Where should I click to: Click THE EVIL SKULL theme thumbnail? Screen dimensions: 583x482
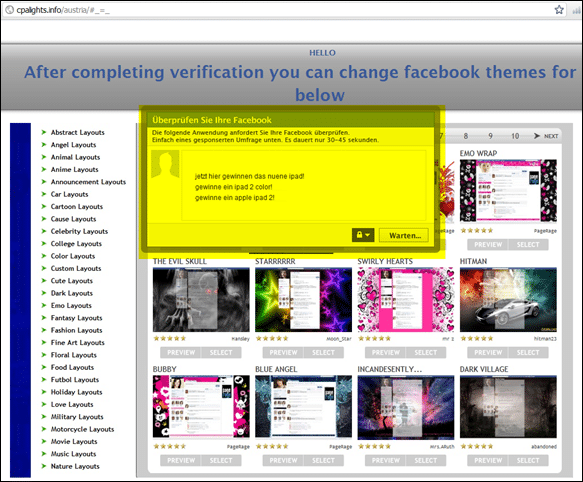[x=201, y=300]
